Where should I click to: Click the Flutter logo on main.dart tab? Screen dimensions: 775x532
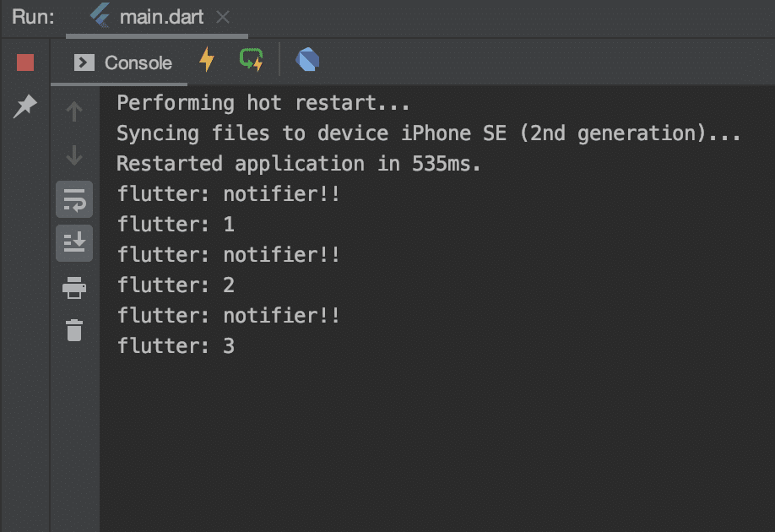(100, 16)
